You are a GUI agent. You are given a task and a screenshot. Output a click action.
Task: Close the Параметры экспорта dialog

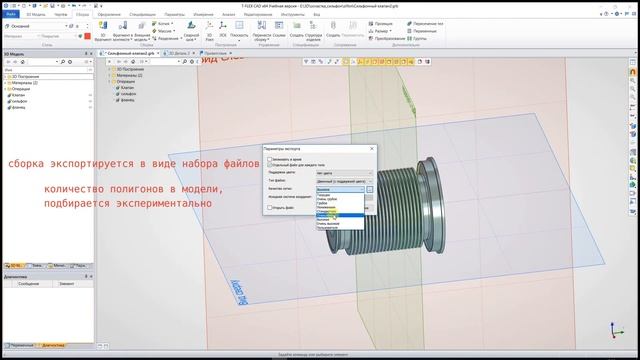(371, 149)
